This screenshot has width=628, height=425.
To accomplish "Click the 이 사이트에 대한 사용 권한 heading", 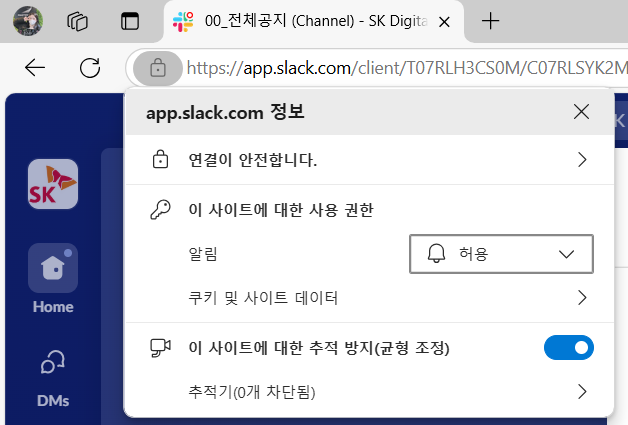I will [281, 210].
